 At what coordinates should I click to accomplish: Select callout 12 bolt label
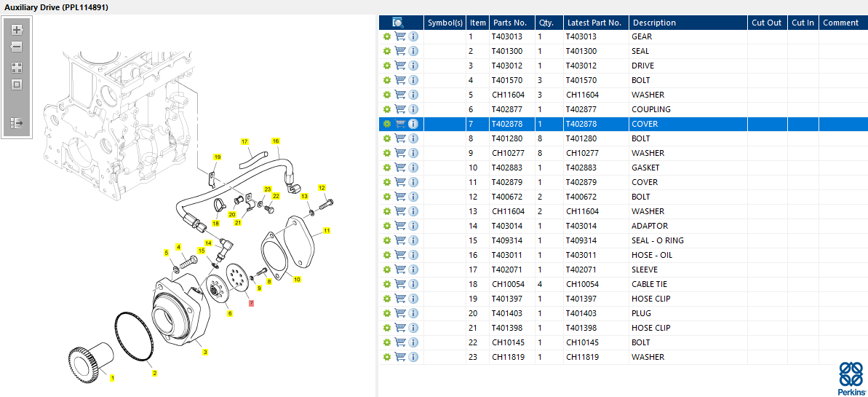click(x=322, y=188)
